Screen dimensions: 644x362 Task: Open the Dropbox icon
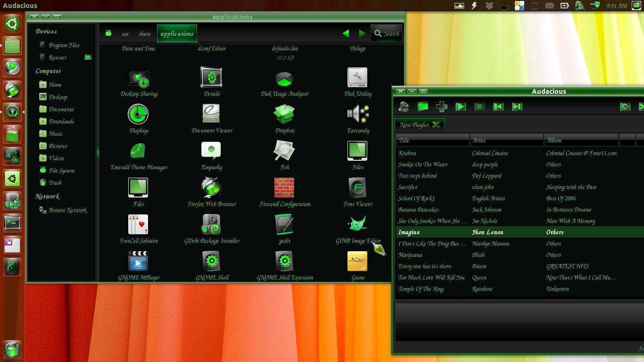285,114
